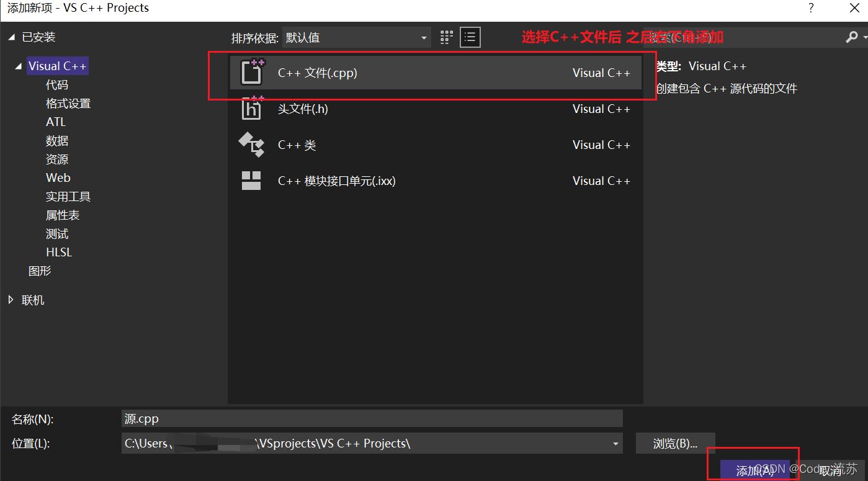868x481 pixels.
Task: Select the C++ 文件(.cpp) template row
Action: point(436,73)
